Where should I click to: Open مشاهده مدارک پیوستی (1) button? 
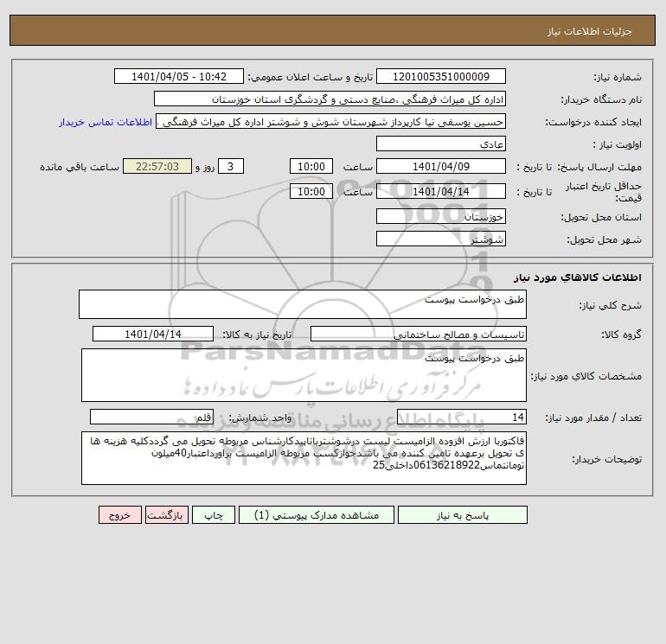317,515
